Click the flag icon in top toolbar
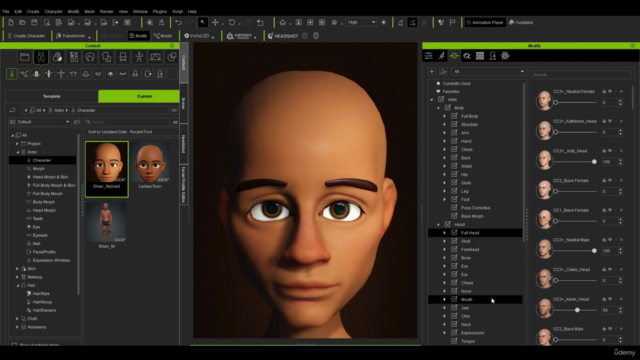 pos(452,22)
